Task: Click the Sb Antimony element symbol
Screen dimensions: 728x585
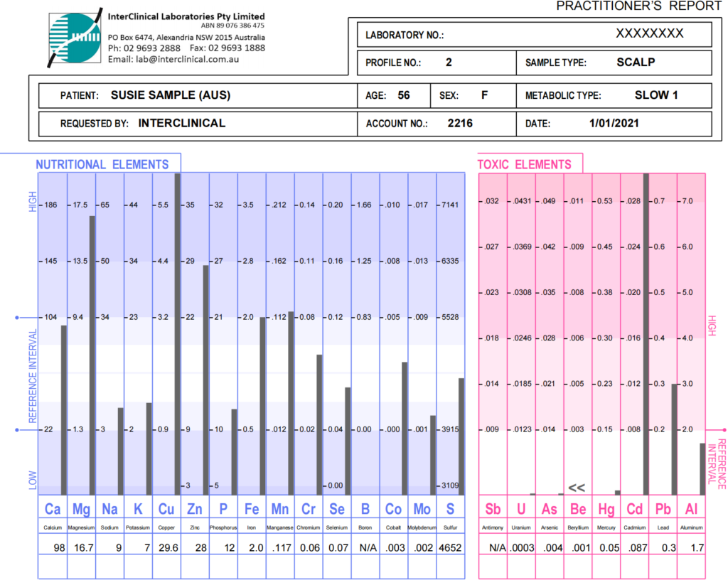Action: pyautogui.click(x=493, y=510)
